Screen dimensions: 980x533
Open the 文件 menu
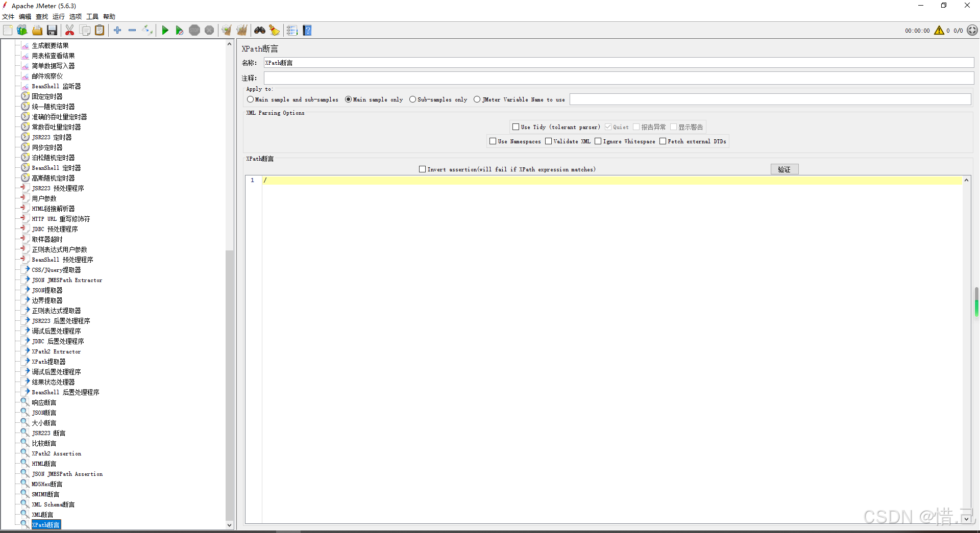(x=8, y=17)
